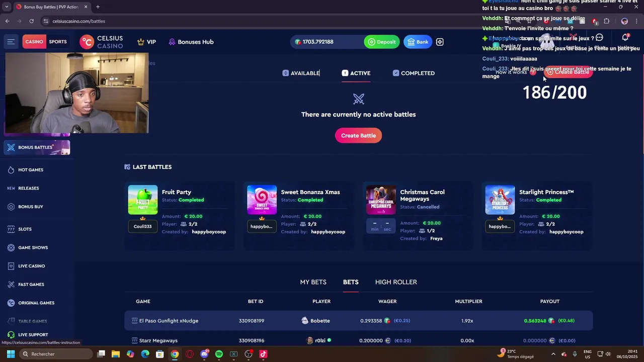The width and height of the screenshot is (644, 362).
Task: Open Discord from the taskbar
Action: pyautogui.click(x=204, y=354)
